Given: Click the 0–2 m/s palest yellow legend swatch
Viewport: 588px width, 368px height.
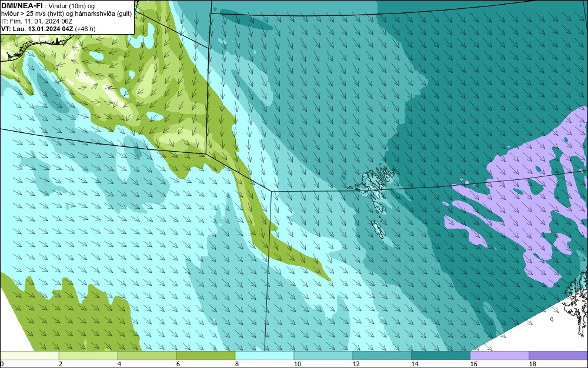Looking at the screenshot, I should (x=29, y=355).
